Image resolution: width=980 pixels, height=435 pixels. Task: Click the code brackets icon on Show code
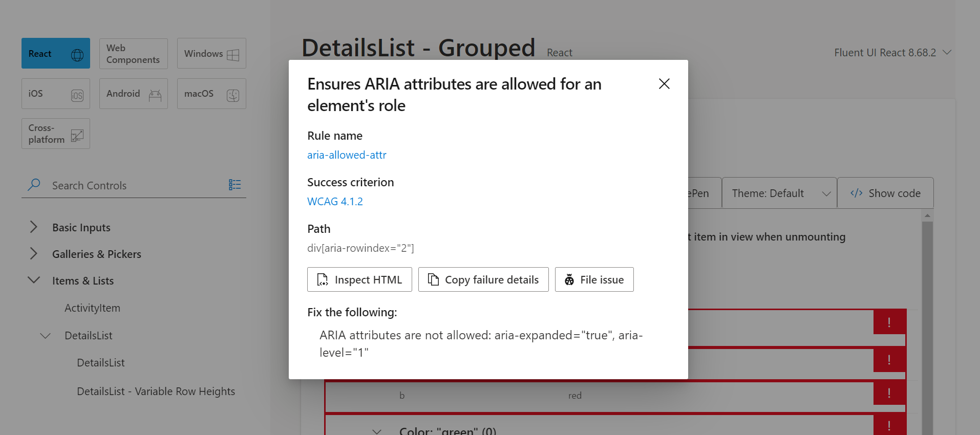[856, 193]
